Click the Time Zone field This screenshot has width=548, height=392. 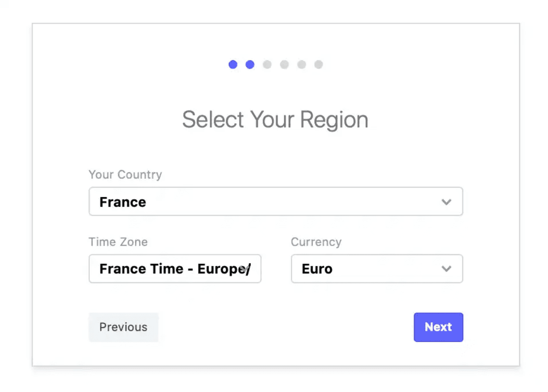[175, 269]
